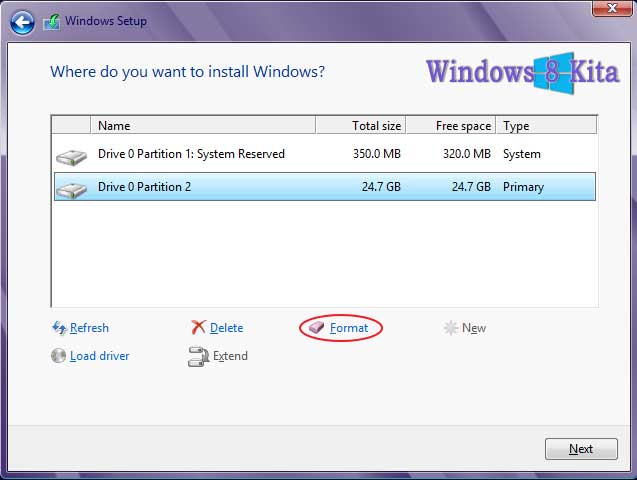Proceed with the Next button
The height and width of the screenshot is (480, 637).
(x=581, y=449)
